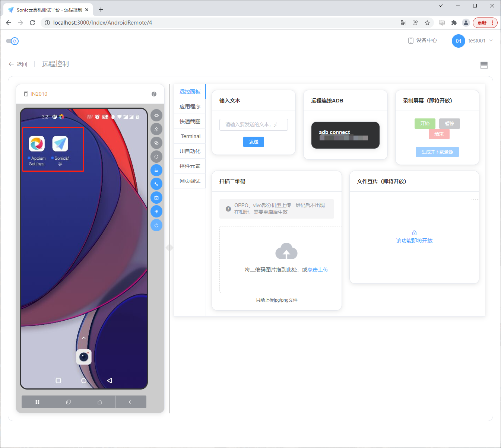Select the UI自动化 tab
The width and height of the screenshot is (501, 448).
tap(190, 151)
